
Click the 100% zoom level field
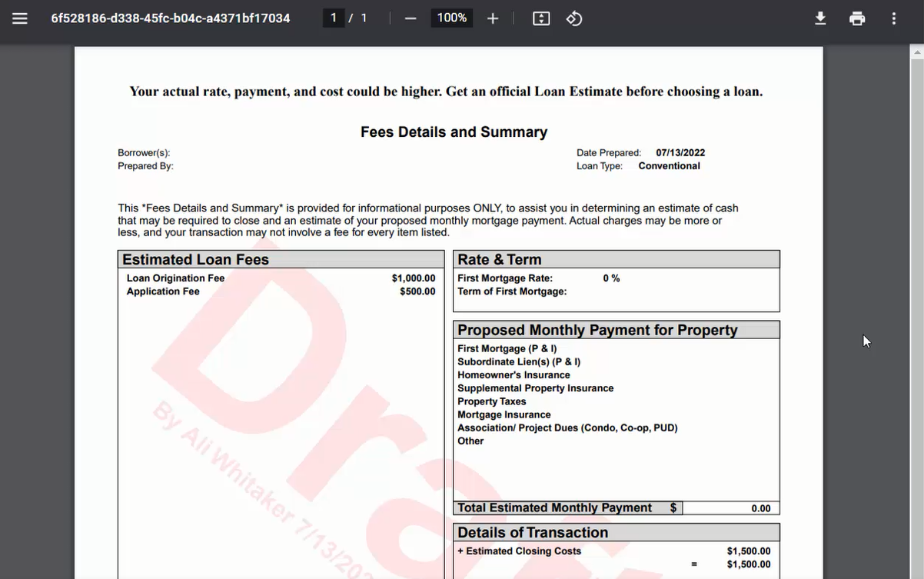pos(451,18)
